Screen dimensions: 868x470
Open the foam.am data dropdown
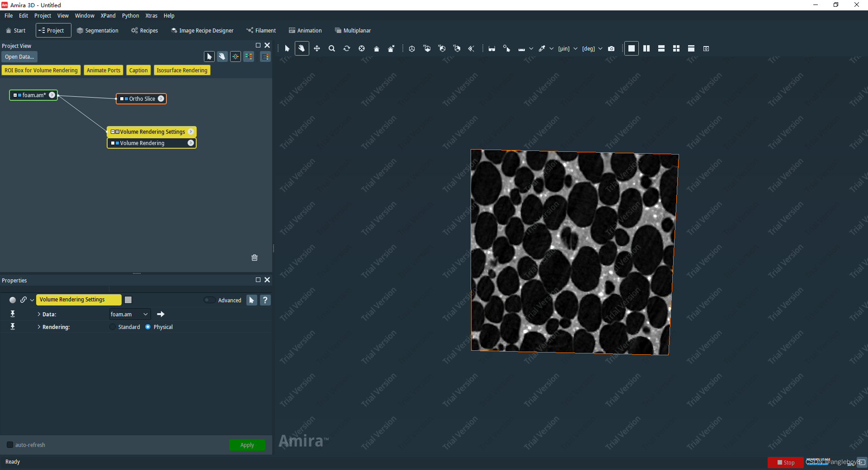[x=130, y=314]
